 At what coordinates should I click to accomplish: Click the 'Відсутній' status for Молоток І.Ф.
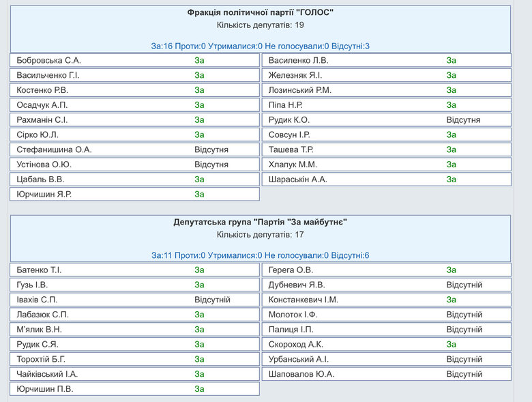(464, 315)
